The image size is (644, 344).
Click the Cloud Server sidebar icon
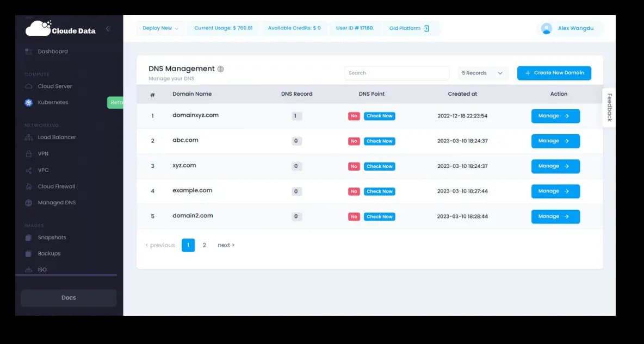click(x=28, y=86)
